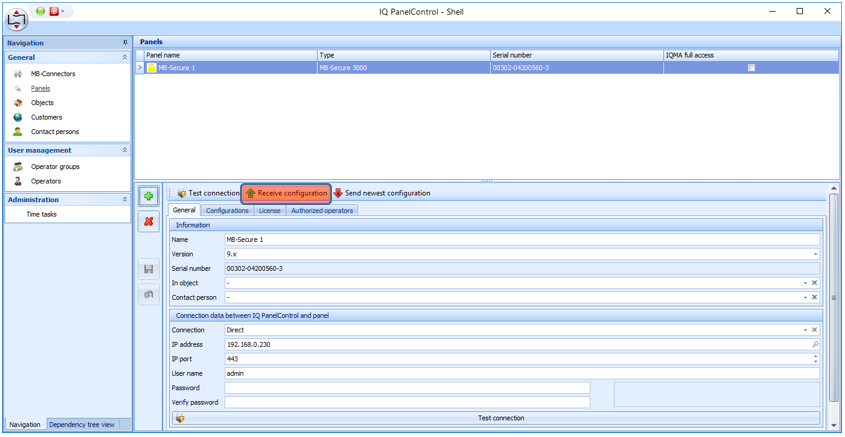The height and width of the screenshot is (437, 845).
Task: Click the Operator groups icon
Action: [18, 167]
